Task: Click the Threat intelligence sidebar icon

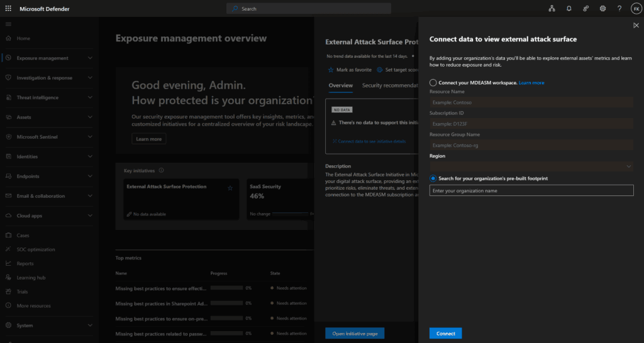Action: click(x=8, y=97)
